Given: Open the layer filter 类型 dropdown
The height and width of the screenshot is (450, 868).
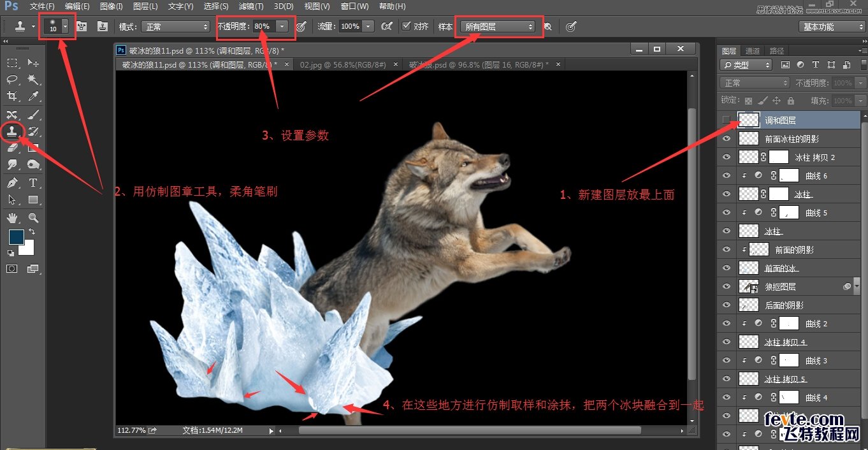Looking at the screenshot, I should pyautogui.click(x=746, y=65).
